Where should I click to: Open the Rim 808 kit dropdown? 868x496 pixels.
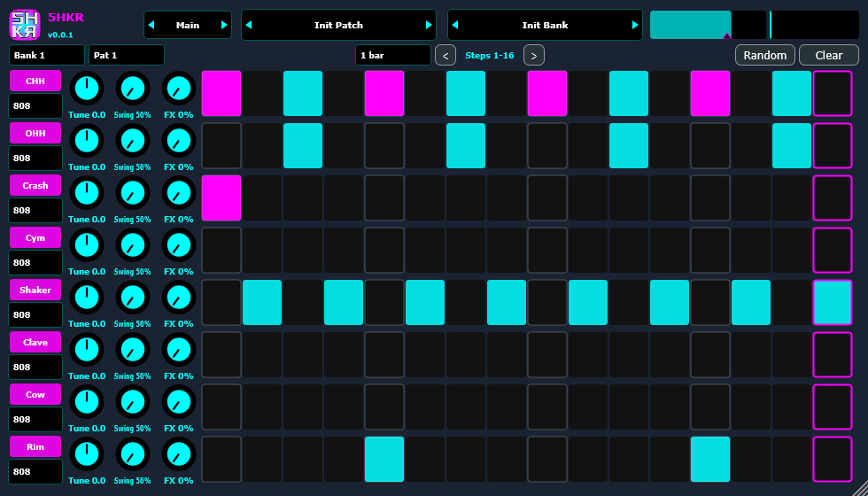[35, 471]
